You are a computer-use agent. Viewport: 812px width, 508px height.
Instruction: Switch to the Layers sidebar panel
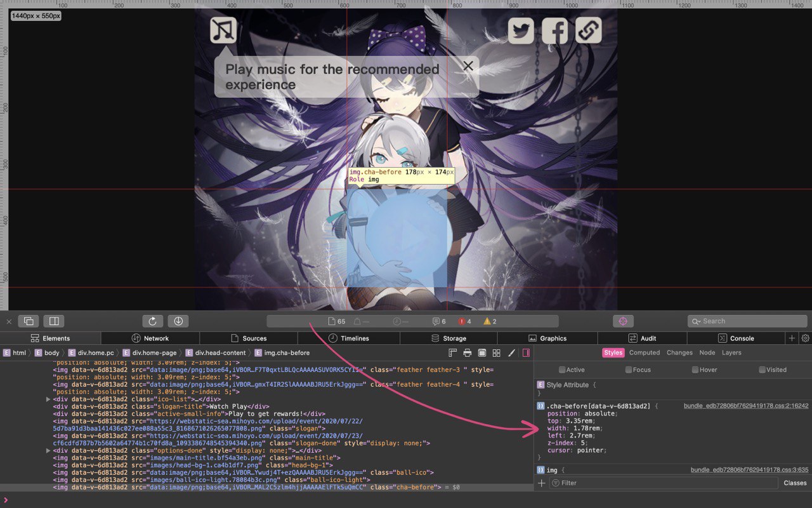tap(731, 353)
